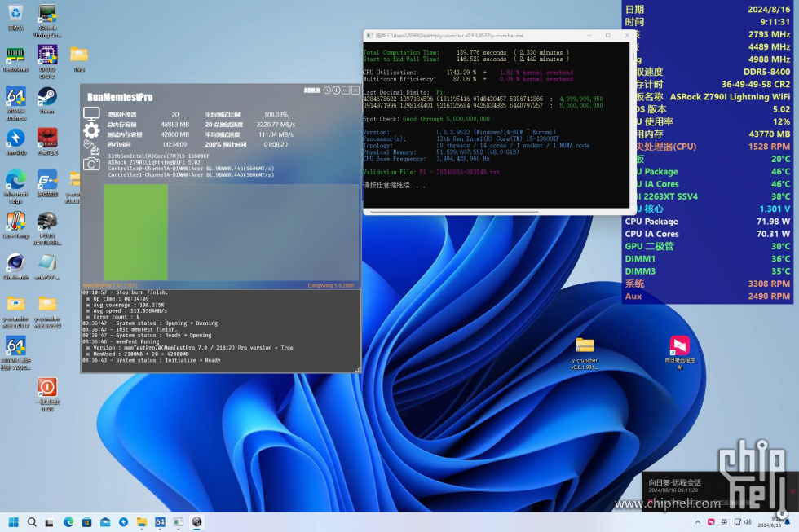Open the Recycle Bin desktop icon
The height and width of the screenshot is (532, 799).
(15, 17)
